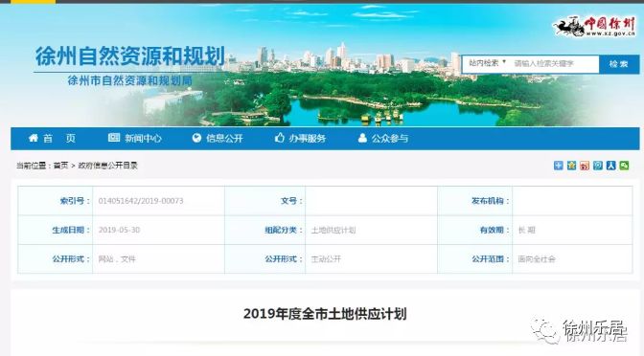Click the globe icon beside 信息公开
The width and height of the screenshot is (644, 356).
(196, 138)
